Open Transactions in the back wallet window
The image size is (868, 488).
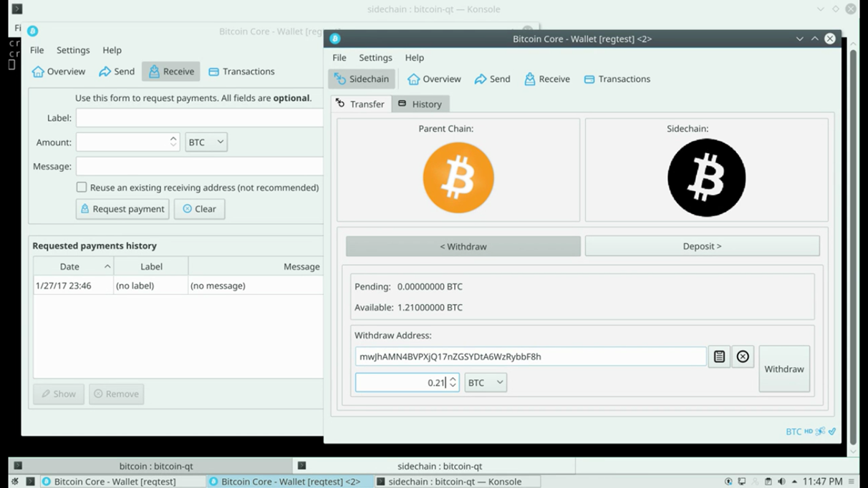click(241, 72)
